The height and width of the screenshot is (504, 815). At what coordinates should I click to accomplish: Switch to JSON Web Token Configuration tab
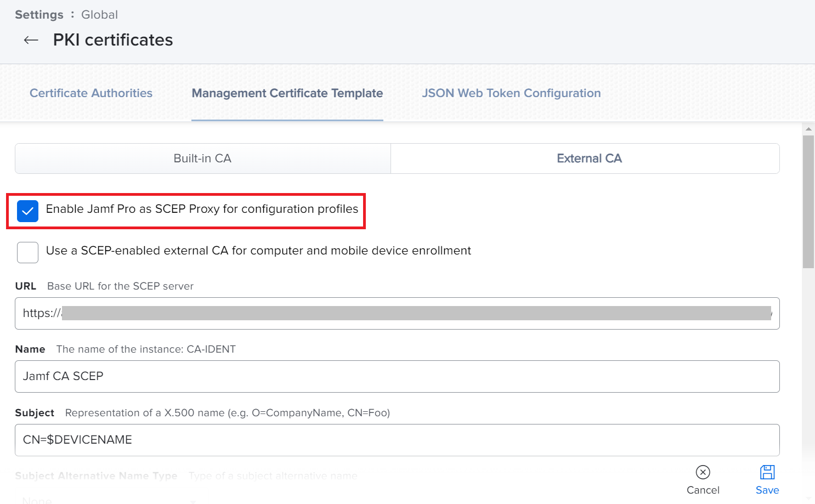pos(511,93)
